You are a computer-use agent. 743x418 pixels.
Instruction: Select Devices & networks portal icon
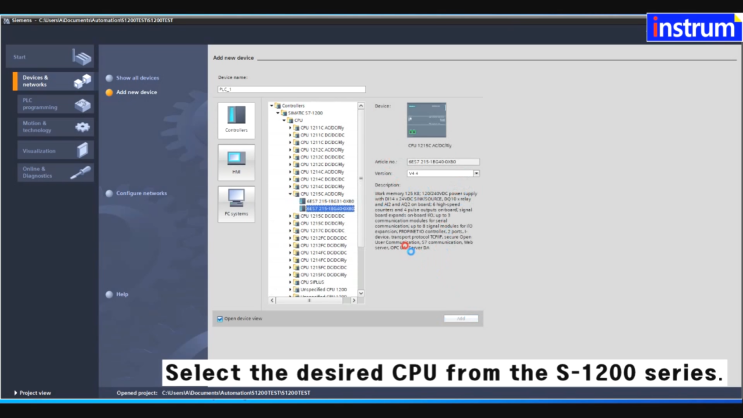pos(82,81)
